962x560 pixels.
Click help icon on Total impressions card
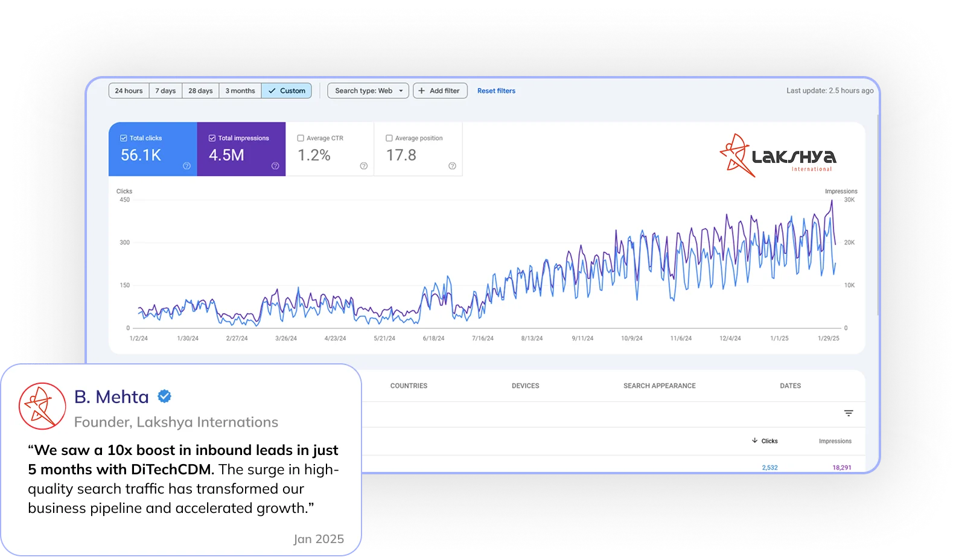[275, 166]
